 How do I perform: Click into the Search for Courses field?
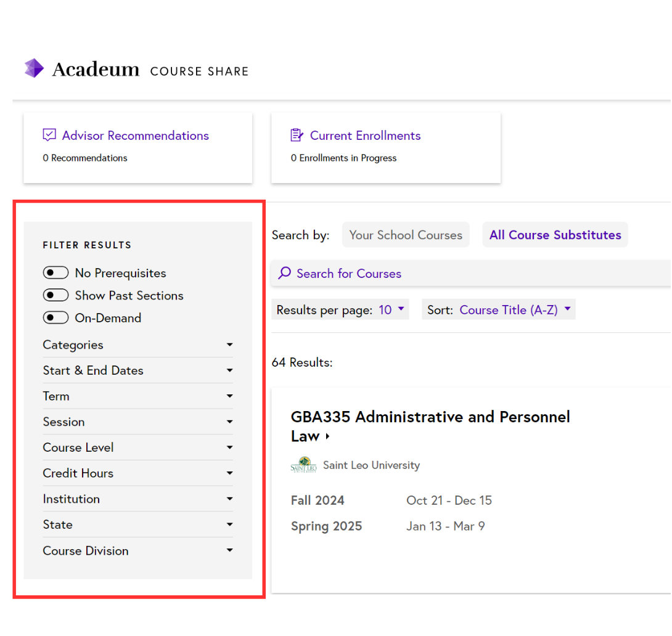pyautogui.click(x=471, y=273)
